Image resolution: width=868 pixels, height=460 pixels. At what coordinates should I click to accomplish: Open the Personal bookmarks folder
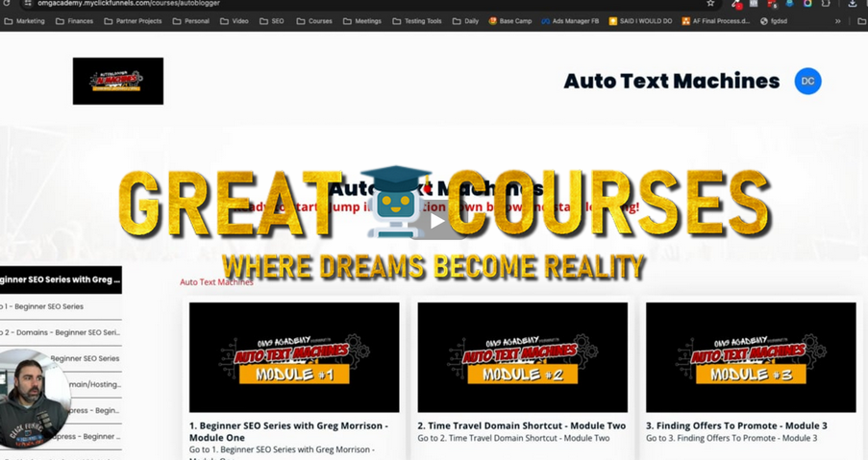191,21
